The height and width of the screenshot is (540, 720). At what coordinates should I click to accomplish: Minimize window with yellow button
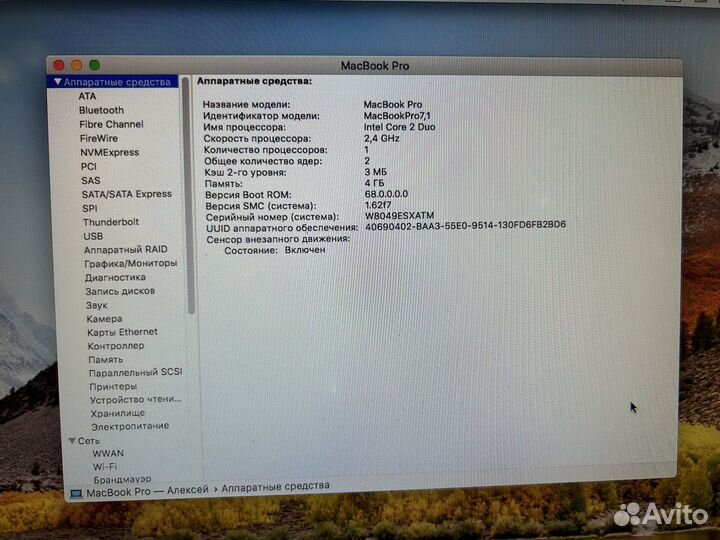tap(77, 65)
